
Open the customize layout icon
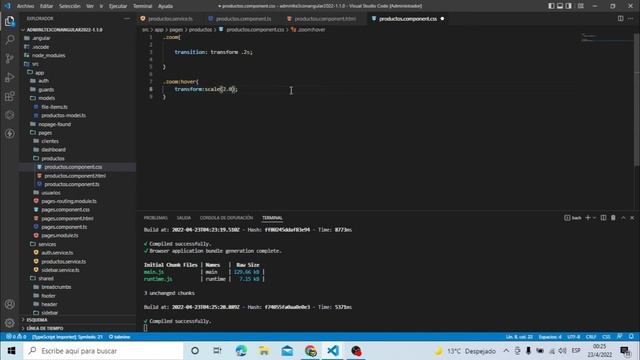tap(580, 6)
